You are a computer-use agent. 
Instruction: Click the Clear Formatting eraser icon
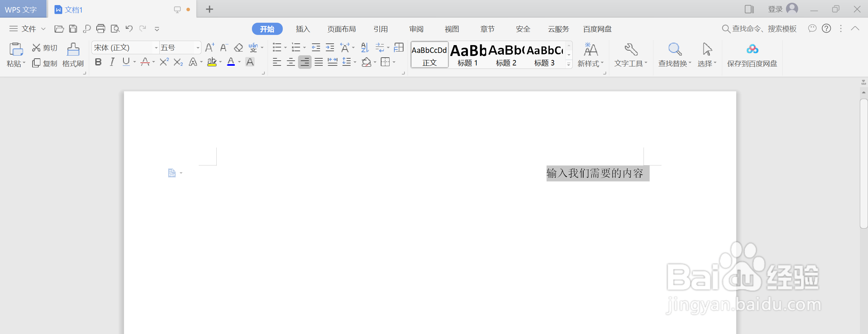pos(238,47)
